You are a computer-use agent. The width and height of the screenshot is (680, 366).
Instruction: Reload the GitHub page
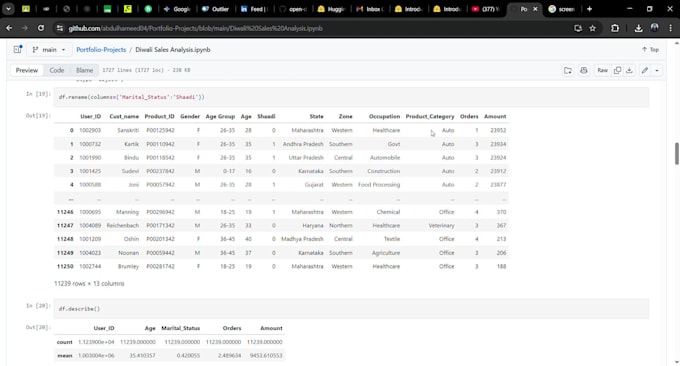(41, 28)
